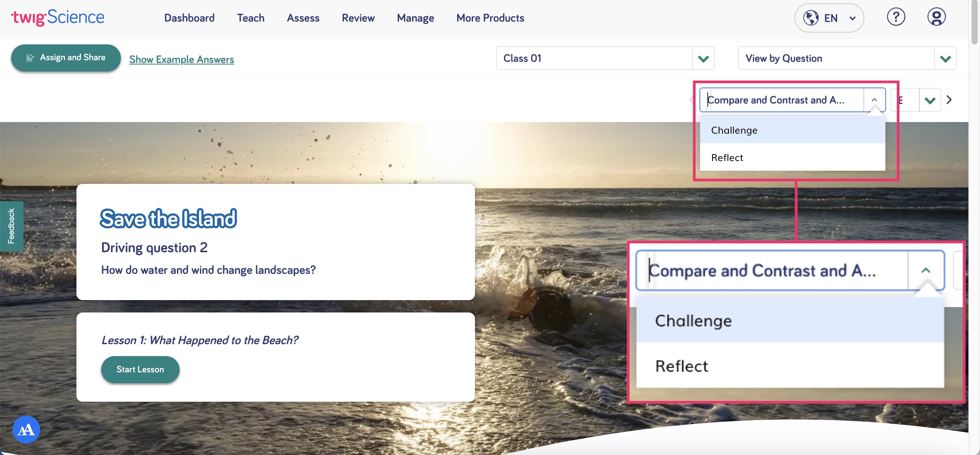
Task: Open the AA text size accessibility button
Action: (x=26, y=430)
